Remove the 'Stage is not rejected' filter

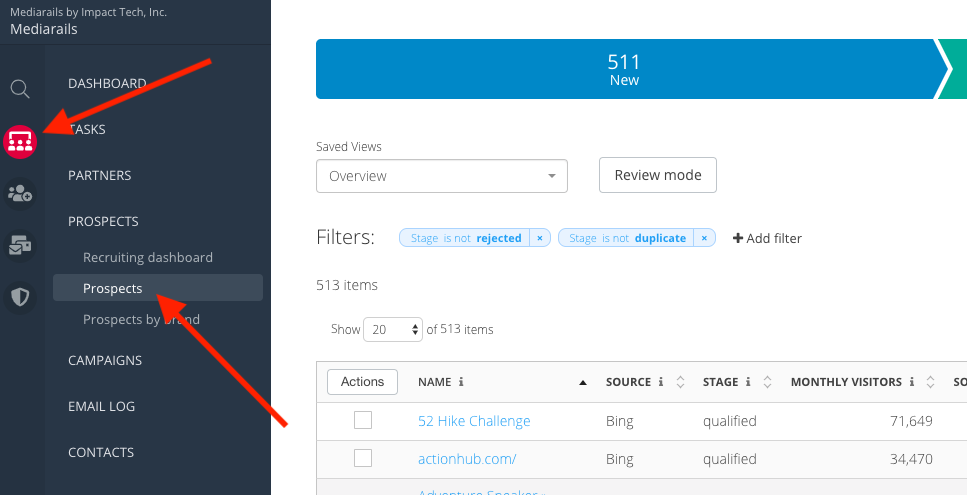point(539,238)
